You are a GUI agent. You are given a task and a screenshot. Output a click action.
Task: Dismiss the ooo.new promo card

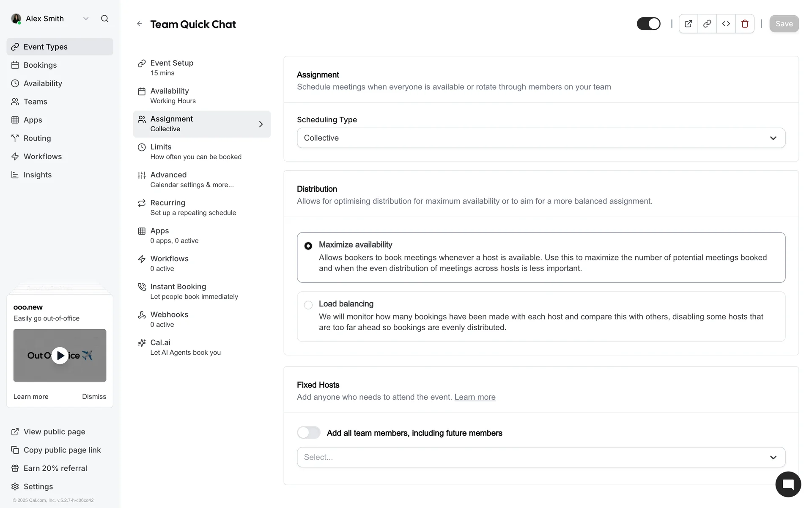pos(94,397)
